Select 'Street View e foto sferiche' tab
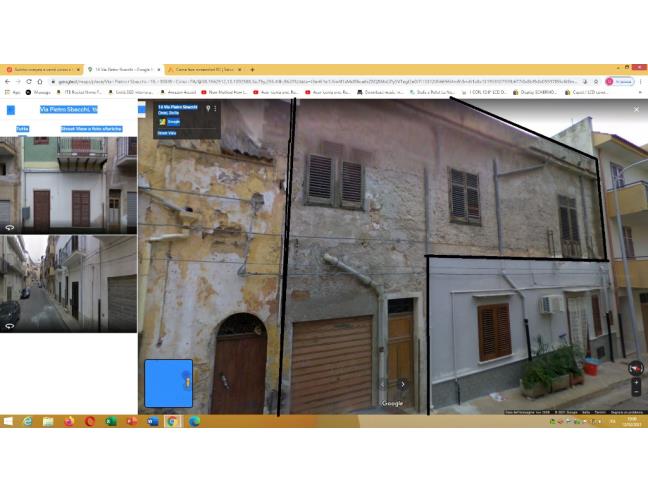Screen dimensions: 648x492 click(x=91, y=129)
